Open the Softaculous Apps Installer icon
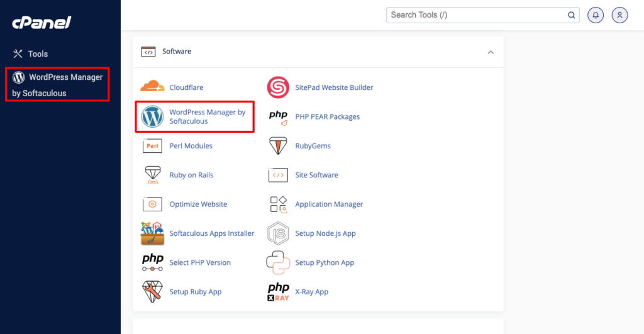 point(152,233)
